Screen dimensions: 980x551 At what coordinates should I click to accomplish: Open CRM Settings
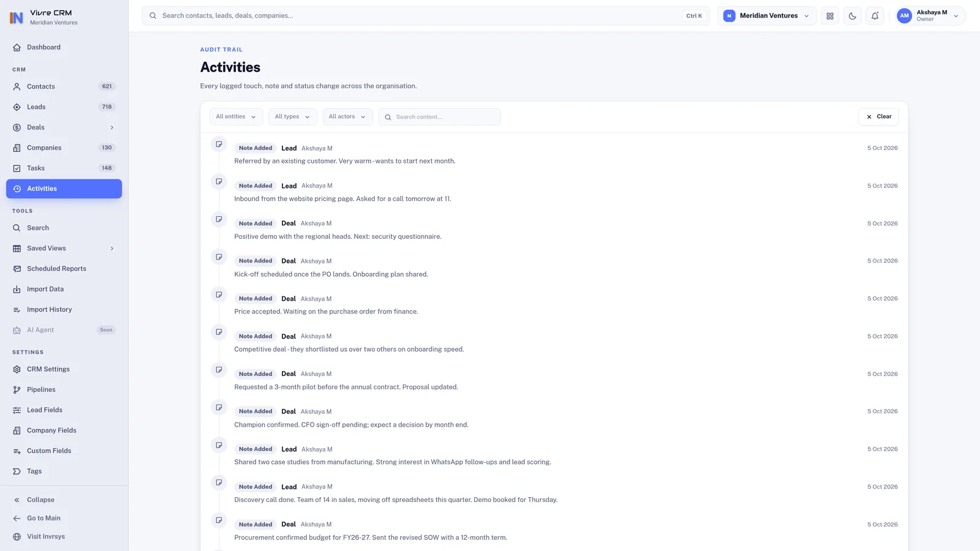pos(64,369)
